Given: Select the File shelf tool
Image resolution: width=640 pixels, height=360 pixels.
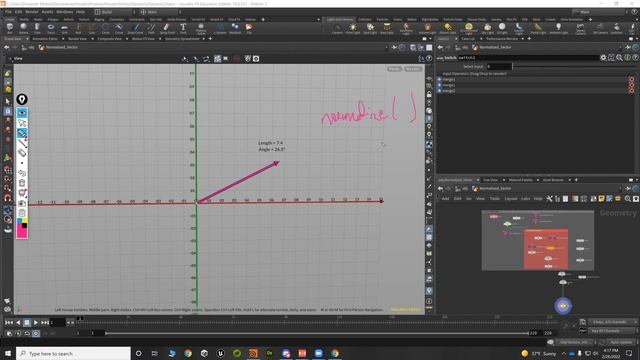Looking at the screenshot, I should 249,28.
